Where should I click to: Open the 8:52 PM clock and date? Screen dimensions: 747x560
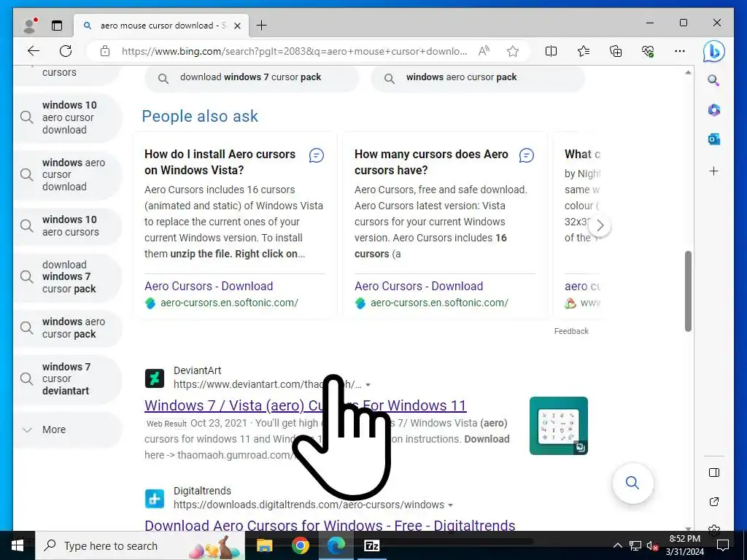684,545
